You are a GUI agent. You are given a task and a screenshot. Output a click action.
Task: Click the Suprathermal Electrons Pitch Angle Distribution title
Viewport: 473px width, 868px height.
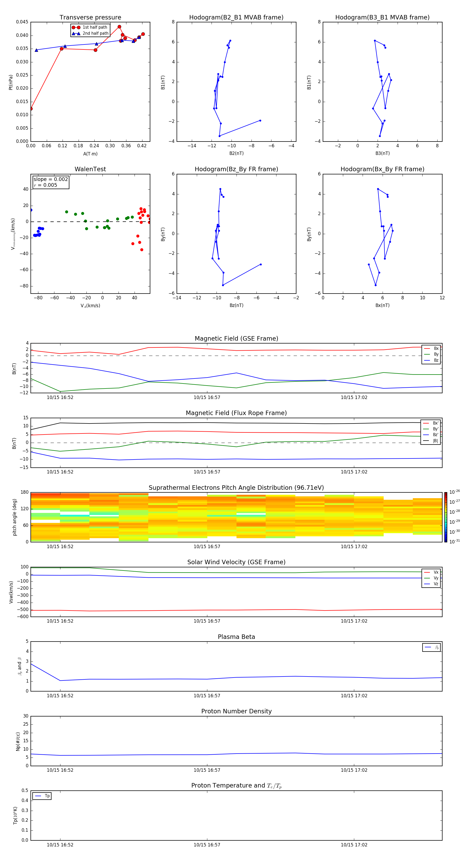point(236,488)
